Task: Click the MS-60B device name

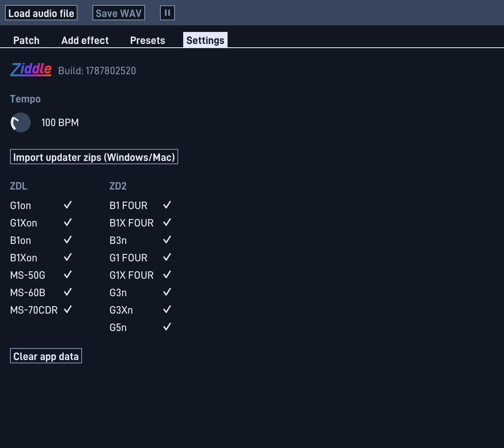Action: (x=28, y=292)
